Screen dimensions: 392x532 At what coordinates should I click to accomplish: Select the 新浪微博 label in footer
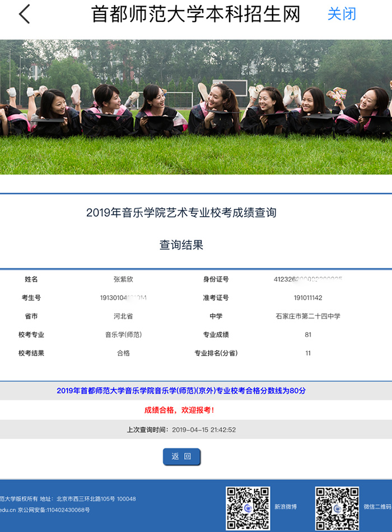point(286,507)
